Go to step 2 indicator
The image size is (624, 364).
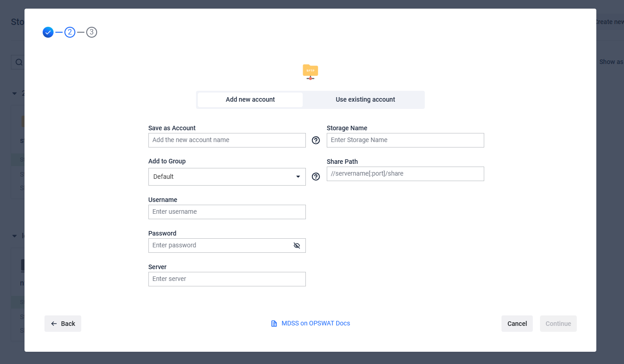[70, 32]
